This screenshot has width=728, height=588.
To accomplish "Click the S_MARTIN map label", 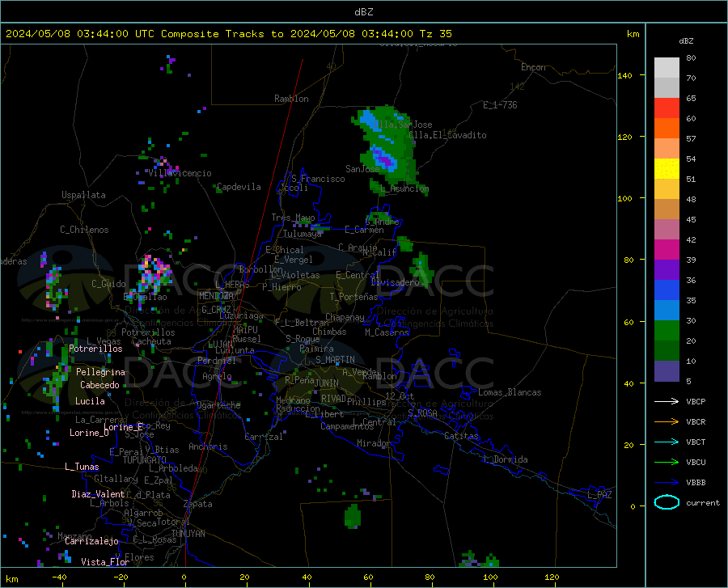I will coord(335,360).
